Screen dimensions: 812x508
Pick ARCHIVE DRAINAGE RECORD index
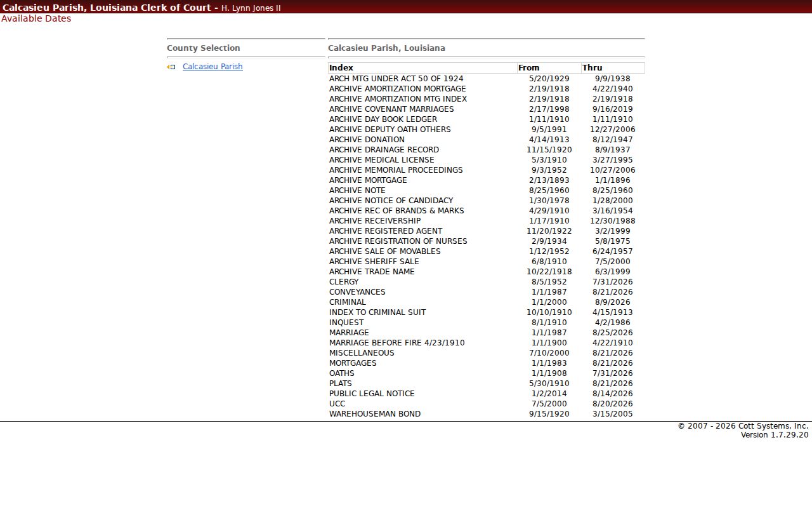point(384,150)
